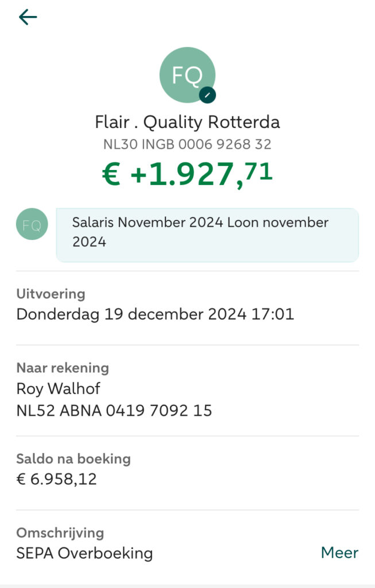Tap the green +1.927,71 amount

pyautogui.click(x=187, y=175)
